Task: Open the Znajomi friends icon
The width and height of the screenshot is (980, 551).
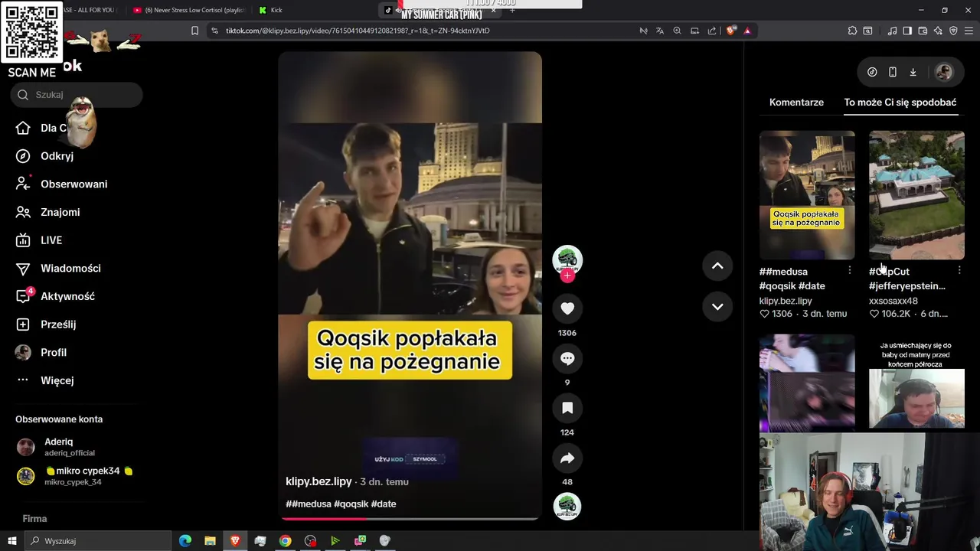Action: coord(23,212)
